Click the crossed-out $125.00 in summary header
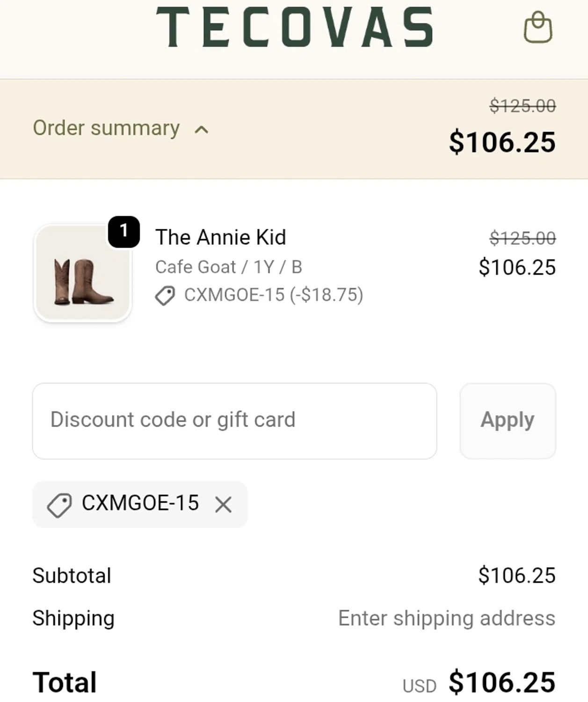Image resolution: width=588 pixels, height=702 pixels. 523,106
